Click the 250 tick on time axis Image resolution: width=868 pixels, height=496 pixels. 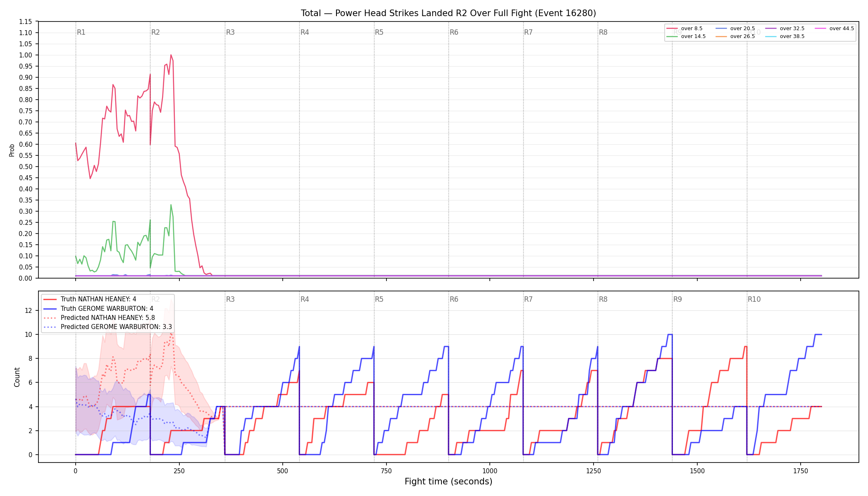(x=179, y=471)
